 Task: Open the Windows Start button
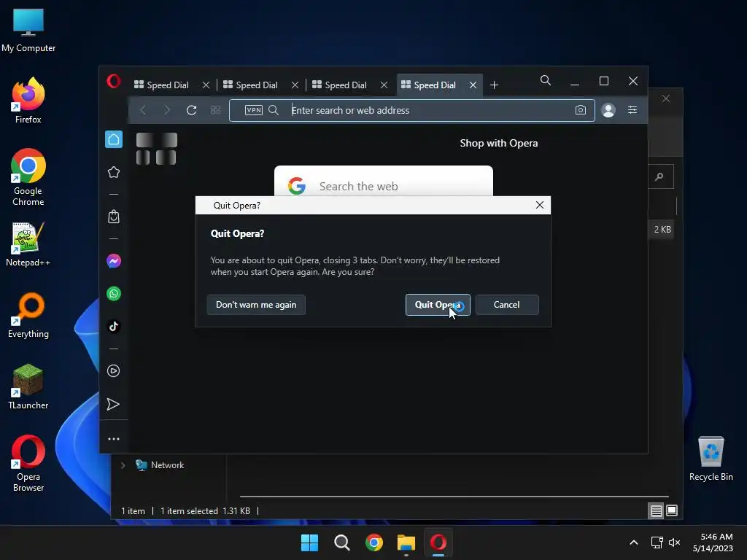tap(309, 542)
